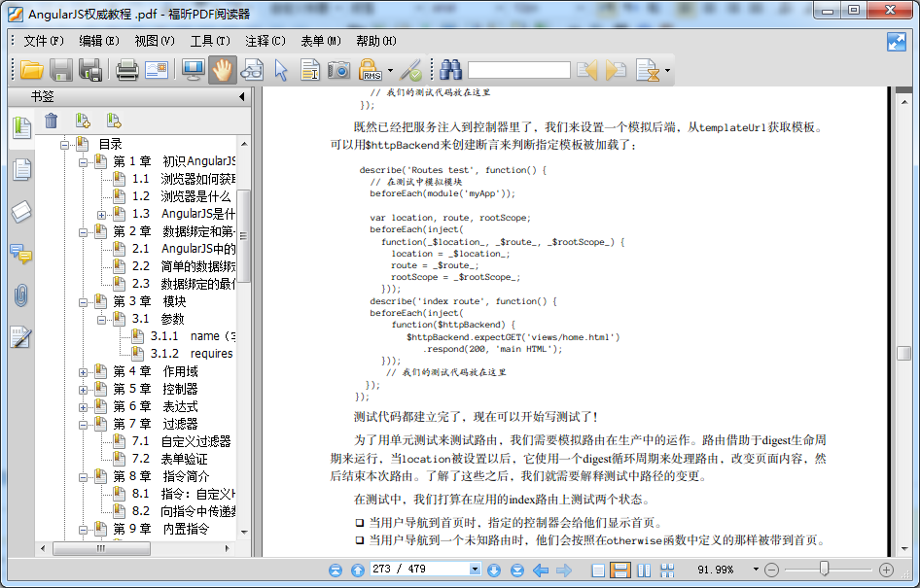
Task: Open the layers panel sidebar icon
Action: click(x=21, y=212)
